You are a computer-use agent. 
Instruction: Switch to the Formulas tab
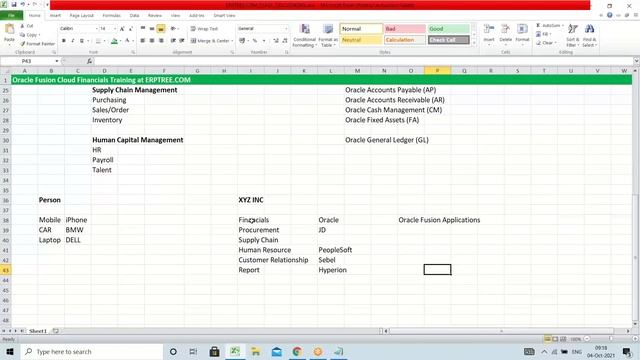pos(111,16)
